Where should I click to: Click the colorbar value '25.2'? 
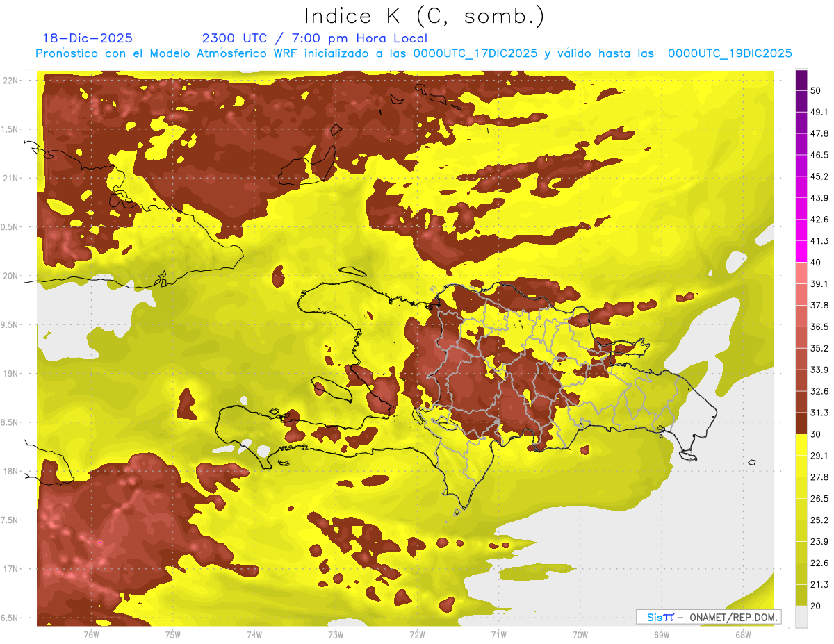(819, 520)
